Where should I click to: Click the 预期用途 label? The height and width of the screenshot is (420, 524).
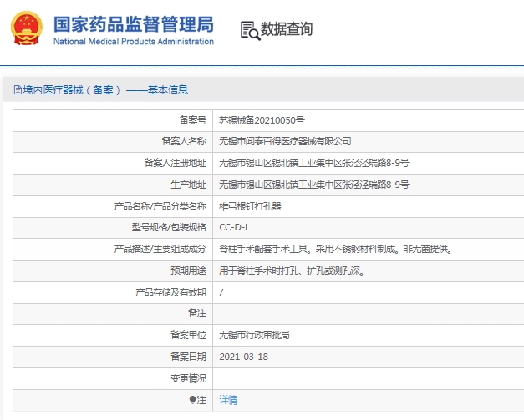pyautogui.click(x=189, y=271)
